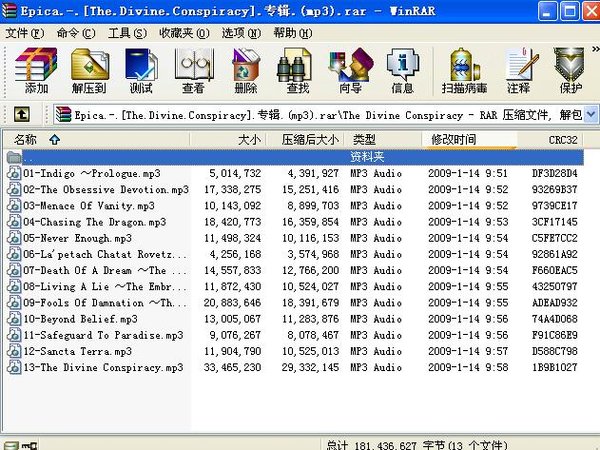Open the Commands (命令) menu

tap(76, 33)
